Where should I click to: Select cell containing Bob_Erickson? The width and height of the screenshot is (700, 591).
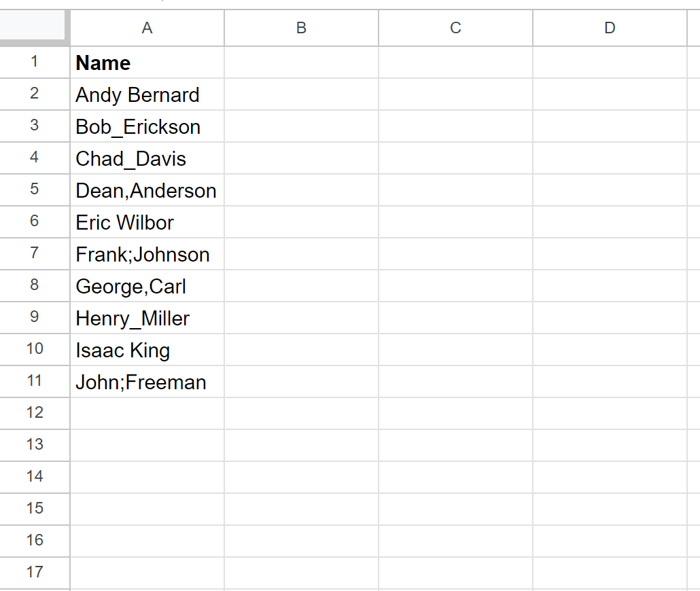coord(147,126)
